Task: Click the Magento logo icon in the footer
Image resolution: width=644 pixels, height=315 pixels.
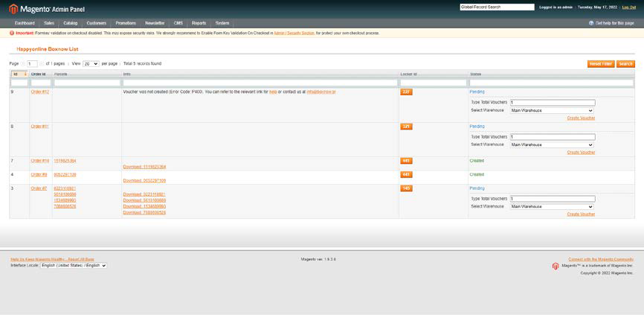Action: 556,266
